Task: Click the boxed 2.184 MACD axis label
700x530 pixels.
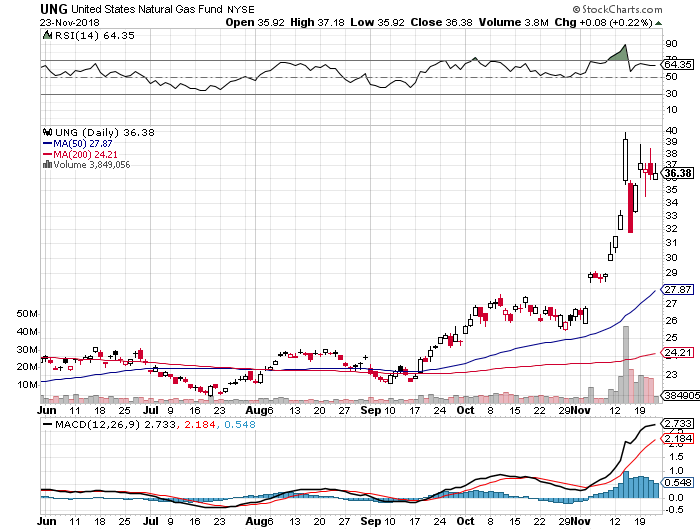Action: 679,438
